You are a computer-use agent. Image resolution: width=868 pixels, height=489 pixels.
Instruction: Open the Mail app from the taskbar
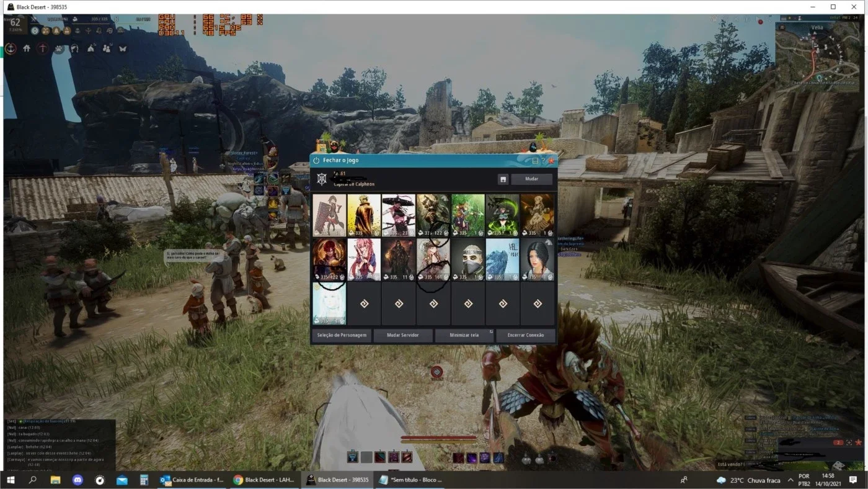click(x=122, y=480)
